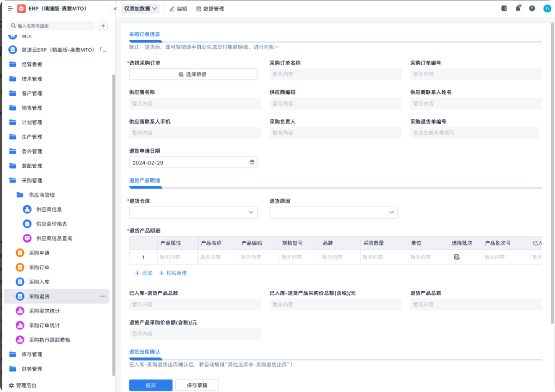Open 采购申请 form icon

(x=20, y=253)
